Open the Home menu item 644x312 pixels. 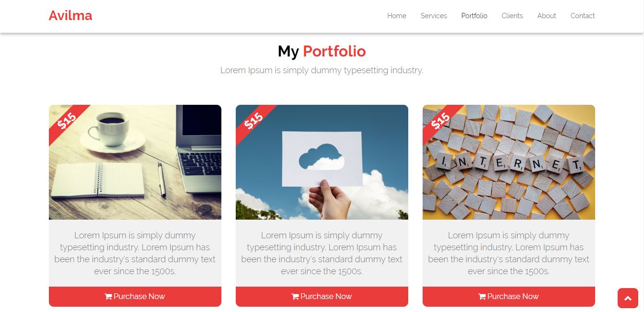coord(397,16)
